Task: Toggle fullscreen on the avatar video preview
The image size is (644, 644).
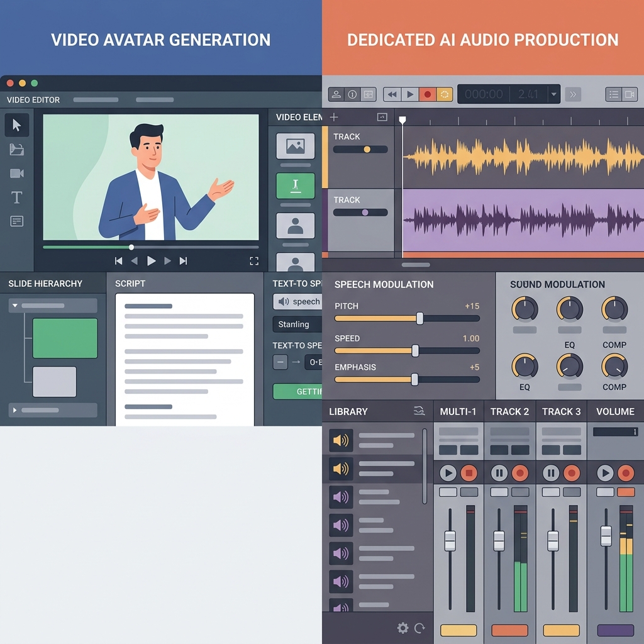Action: (x=254, y=261)
